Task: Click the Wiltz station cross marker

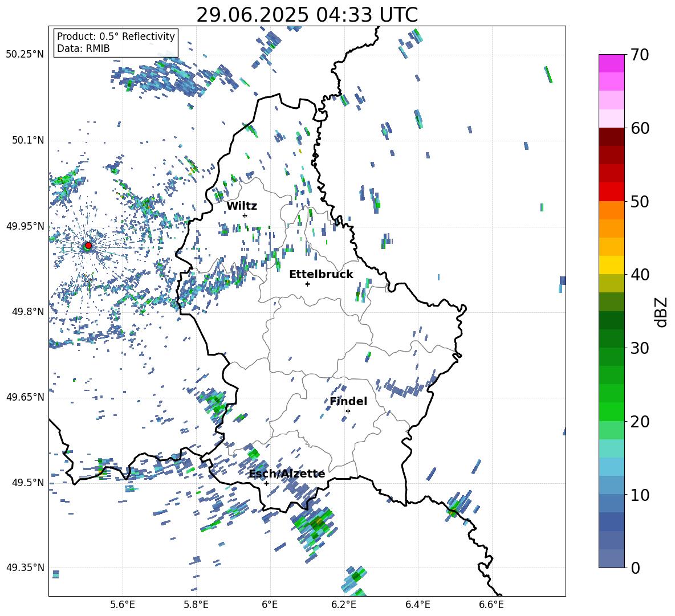Action: click(245, 215)
